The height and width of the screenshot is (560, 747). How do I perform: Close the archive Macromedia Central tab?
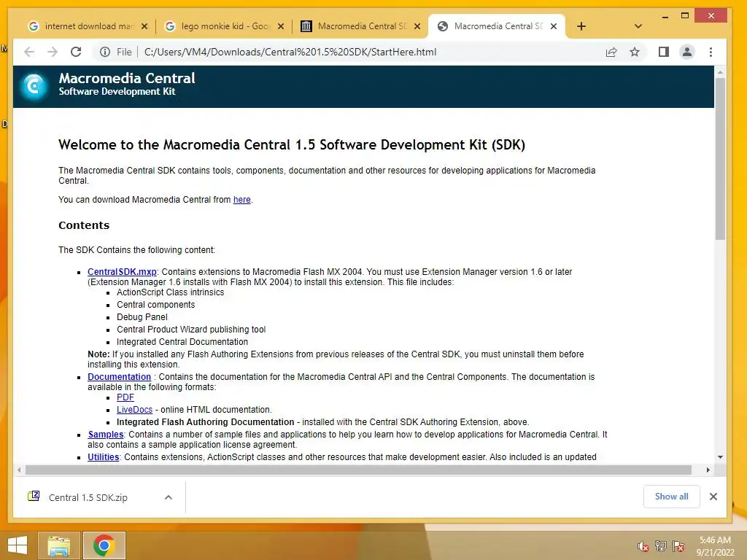tap(417, 26)
